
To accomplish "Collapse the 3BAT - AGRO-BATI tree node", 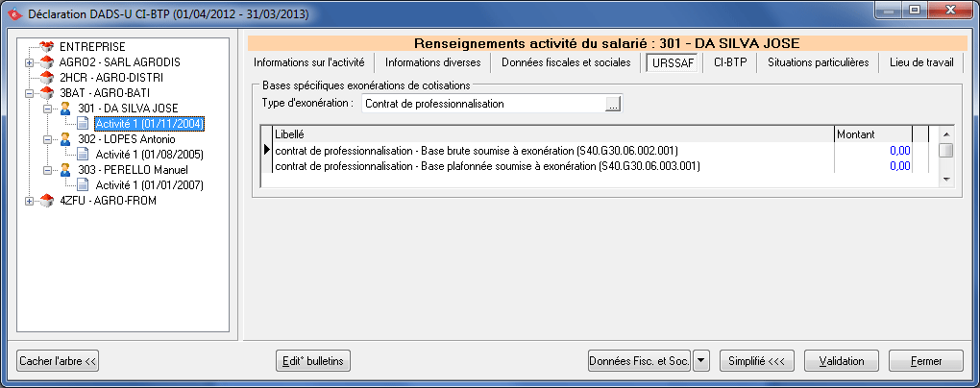I will point(29,93).
